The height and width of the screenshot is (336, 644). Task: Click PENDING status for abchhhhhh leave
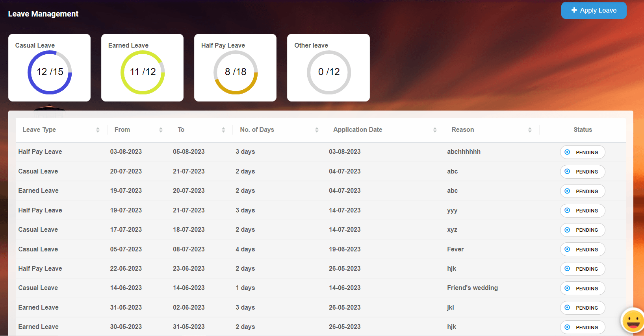pyautogui.click(x=582, y=152)
